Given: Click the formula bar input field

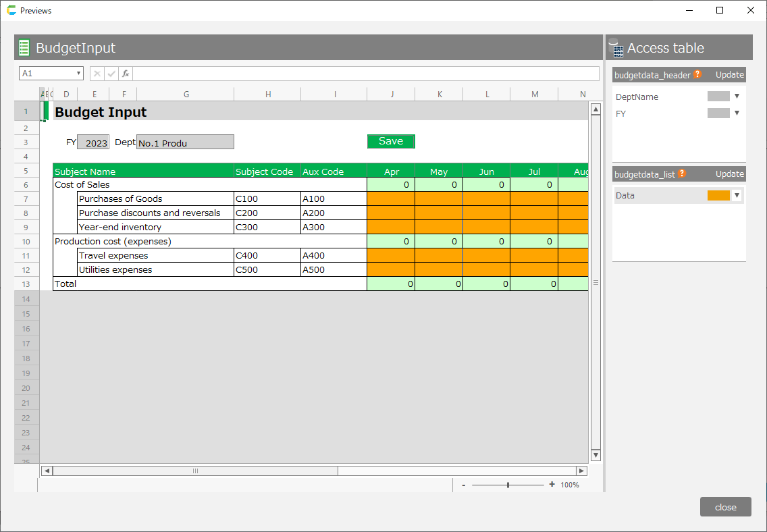Looking at the screenshot, I should (x=365, y=74).
